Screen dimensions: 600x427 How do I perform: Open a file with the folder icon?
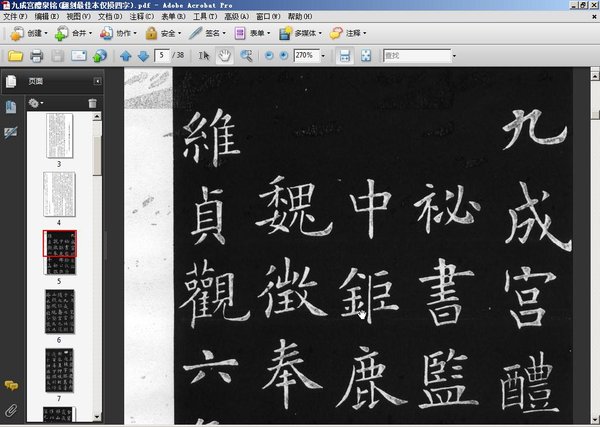[x=15, y=56]
